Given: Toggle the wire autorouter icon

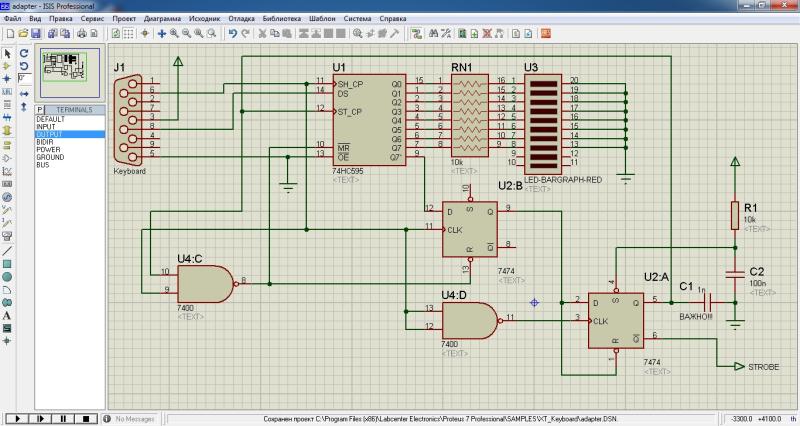Looking at the screenshot, I should coord(418,33).
